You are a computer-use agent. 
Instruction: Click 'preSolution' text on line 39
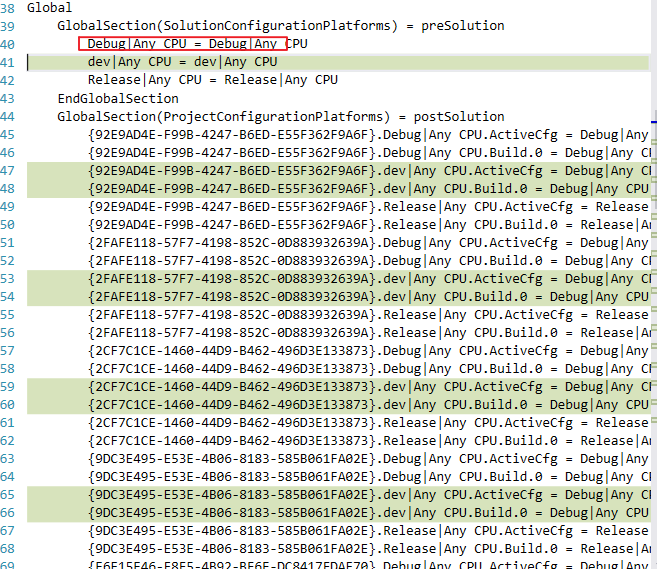(x=462, y=26)
